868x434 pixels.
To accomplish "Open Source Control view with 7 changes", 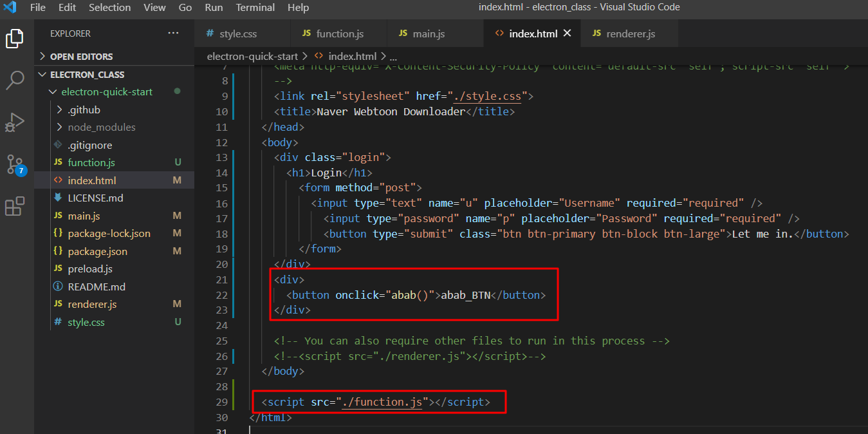I will tap(16, 165).
